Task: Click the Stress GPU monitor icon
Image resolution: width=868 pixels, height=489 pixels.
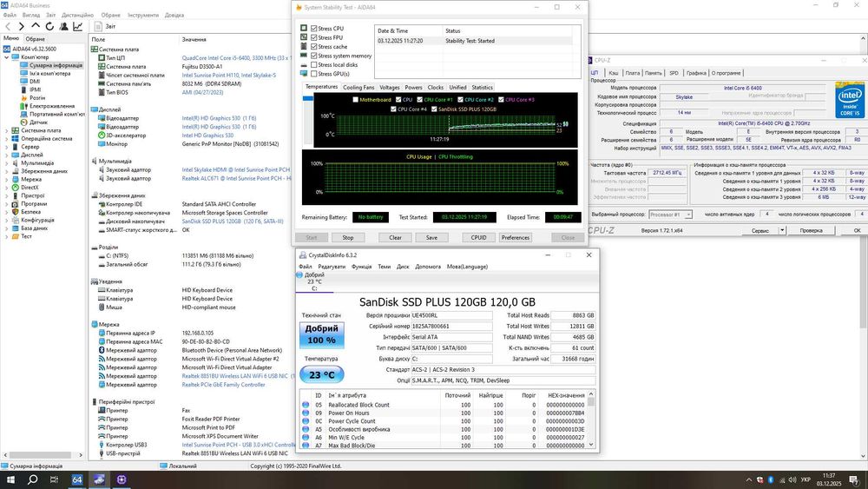Action: pyautogui.click(x=304, y=74)
